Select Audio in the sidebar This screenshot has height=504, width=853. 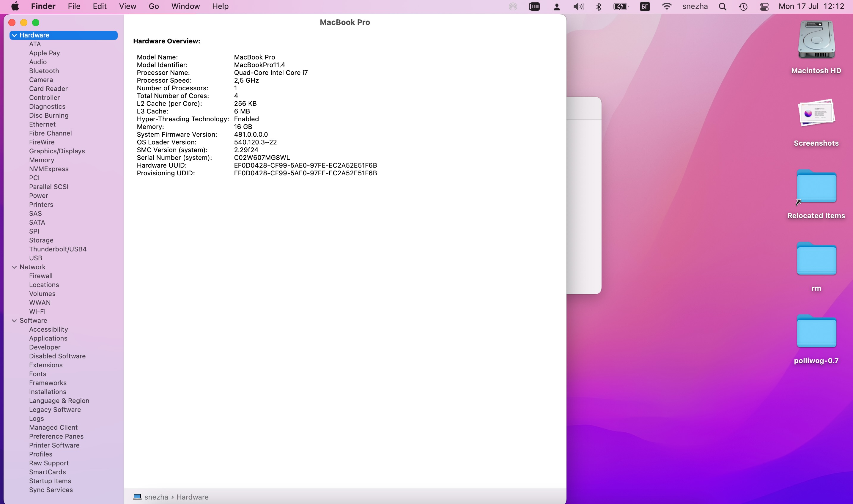click(38, 62)
